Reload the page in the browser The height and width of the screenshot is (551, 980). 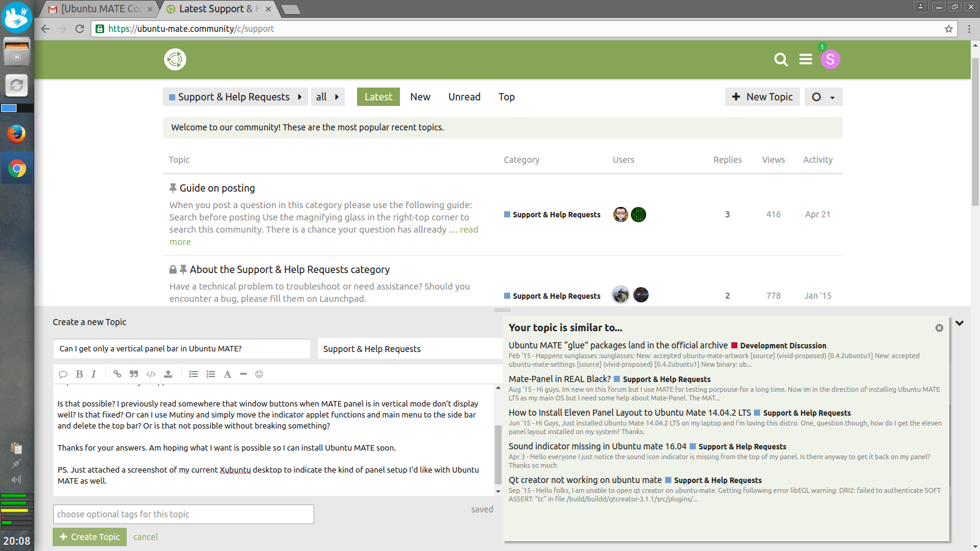coord(80,29)
